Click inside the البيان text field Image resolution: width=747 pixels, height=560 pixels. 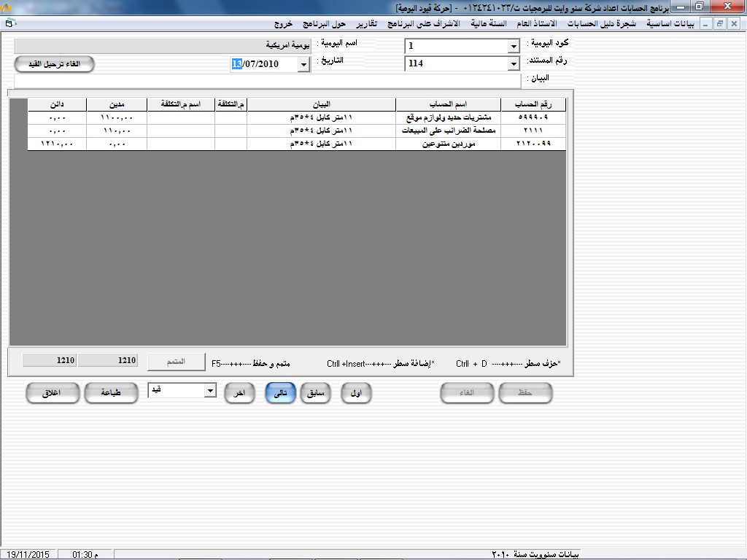point(268,80)
